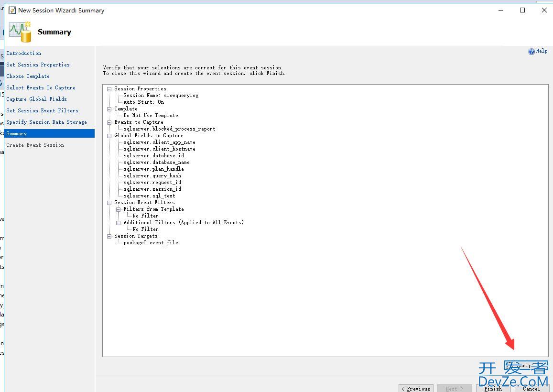
Task: Open the Choose Template page
Action: pos(28,76)
